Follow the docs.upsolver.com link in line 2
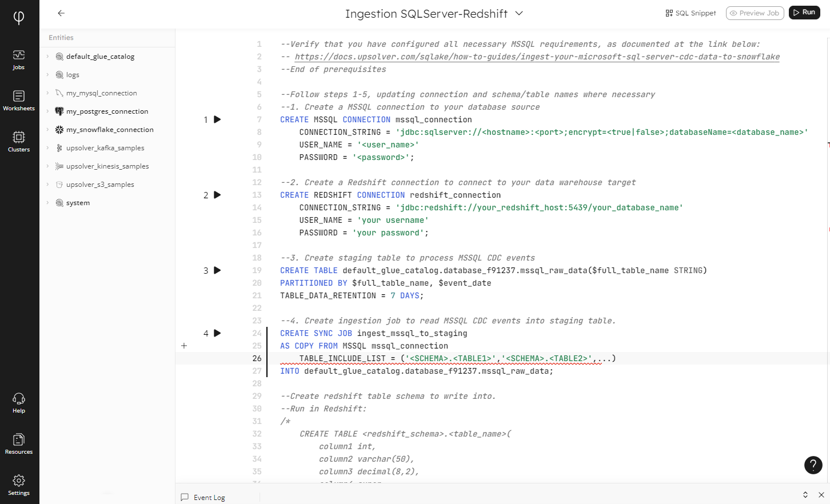 point(537,57)
